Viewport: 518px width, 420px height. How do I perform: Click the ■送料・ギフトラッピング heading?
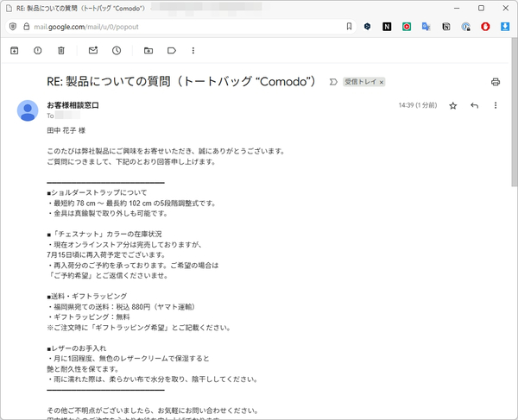click(x=87, y=297)
